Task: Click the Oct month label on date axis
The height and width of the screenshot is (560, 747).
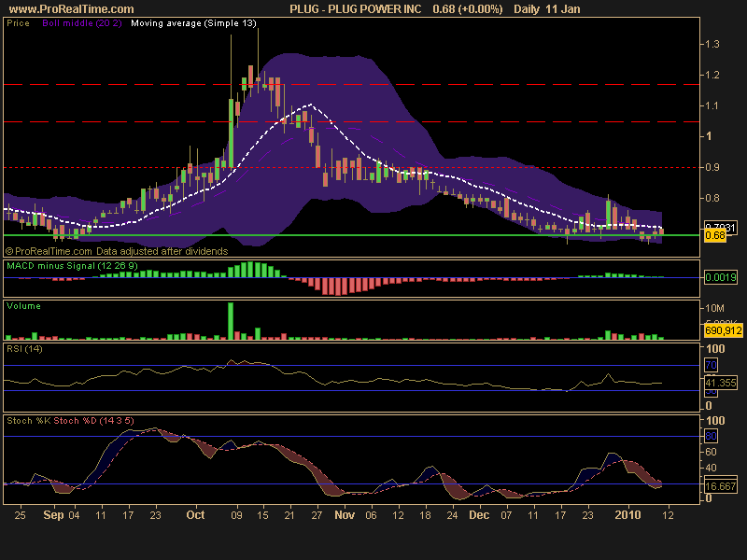Action: pos(195,515)
